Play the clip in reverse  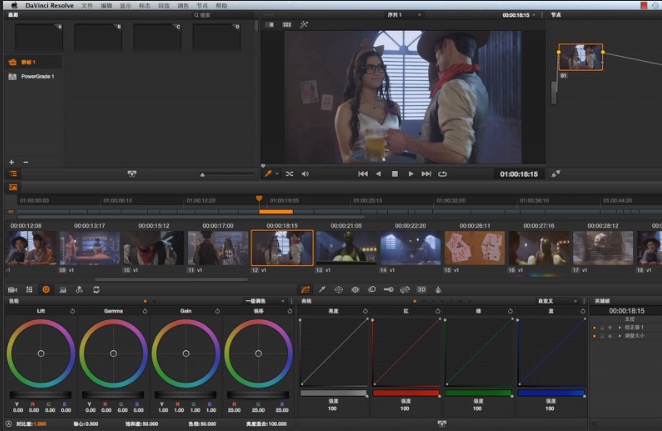[378, 173]
